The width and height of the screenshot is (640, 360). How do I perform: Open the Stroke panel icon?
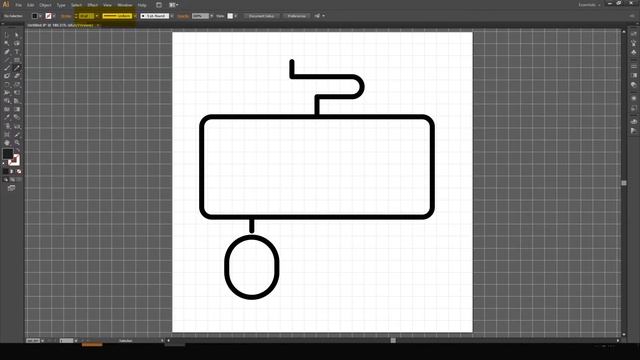pos(633,66)
